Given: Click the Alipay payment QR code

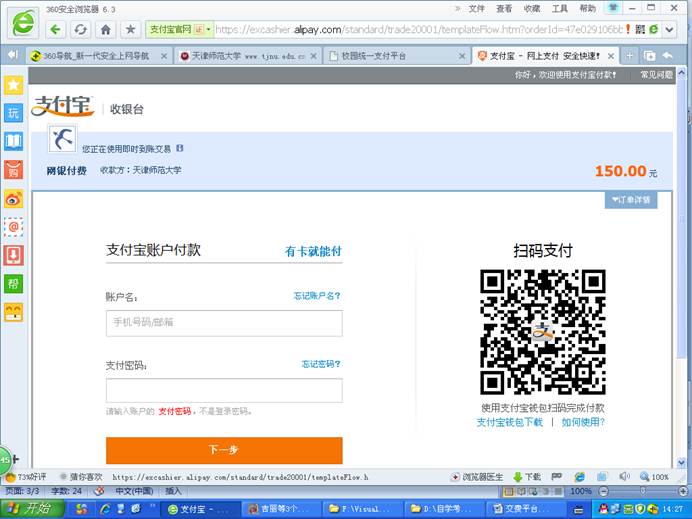Looking at the screenshot, I should pyautogui.click(x=543, y=332).
